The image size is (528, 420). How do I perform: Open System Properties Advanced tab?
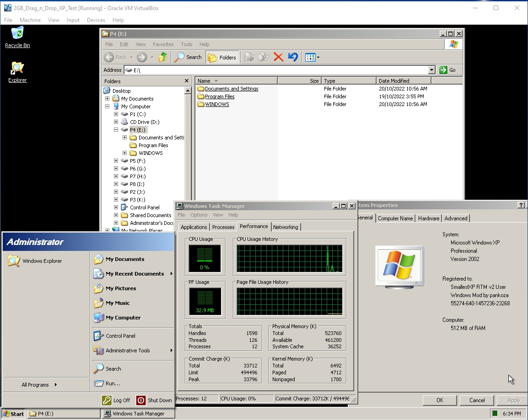coord(456,218)
